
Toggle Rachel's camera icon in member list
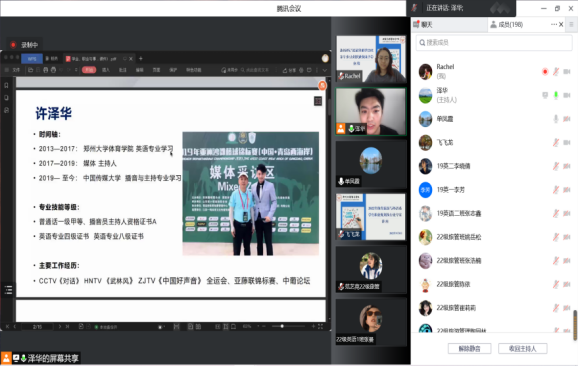pyautogui.click(x=567, y=72)
